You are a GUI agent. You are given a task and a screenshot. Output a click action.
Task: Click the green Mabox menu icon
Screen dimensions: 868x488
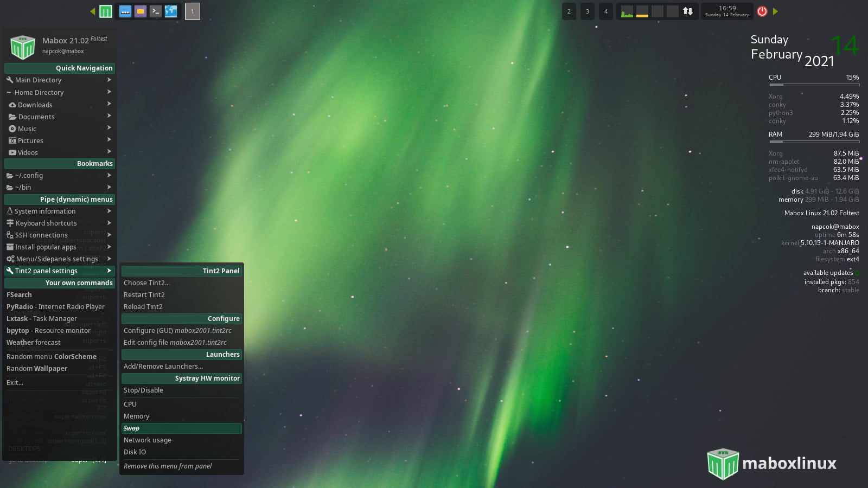105,11
